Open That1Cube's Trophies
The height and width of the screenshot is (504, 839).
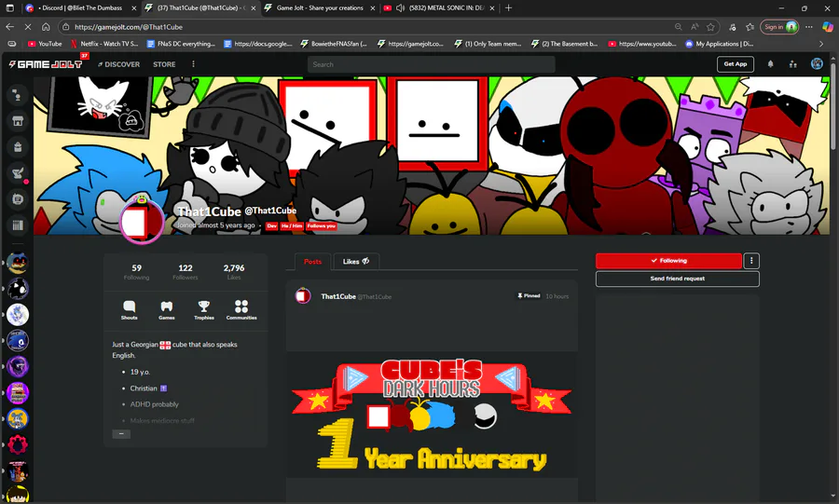pos(204,310)
